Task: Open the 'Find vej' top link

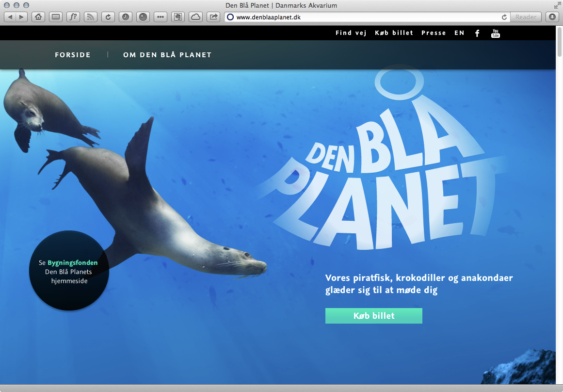Action: [351, 33]
